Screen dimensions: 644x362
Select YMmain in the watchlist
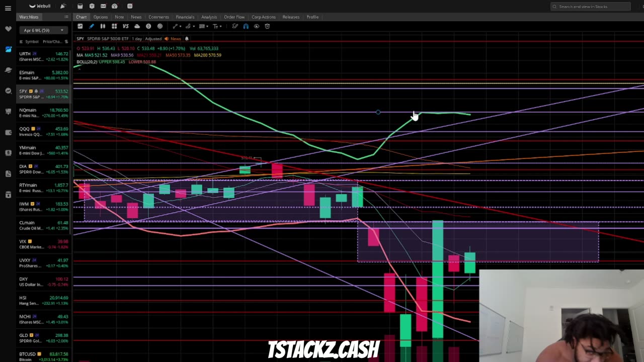[44, 150]
